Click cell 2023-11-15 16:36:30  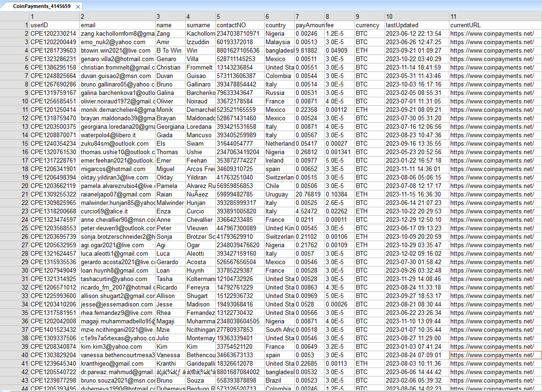point(417,194)
